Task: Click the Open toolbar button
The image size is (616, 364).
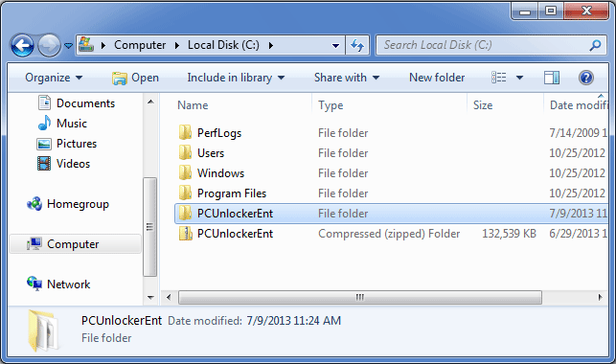Action: tap(135, 78)
